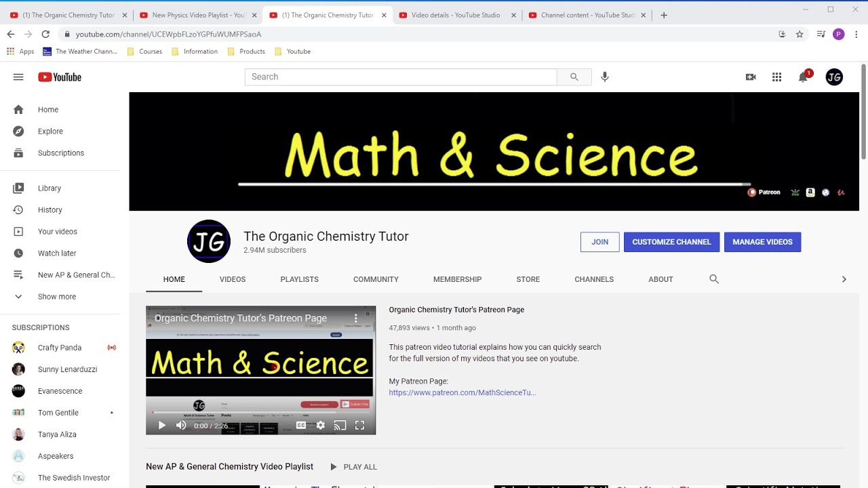The image size is (868, 488).
Task: Switch to the ABOUT tab
Action: tap(660, 279)
